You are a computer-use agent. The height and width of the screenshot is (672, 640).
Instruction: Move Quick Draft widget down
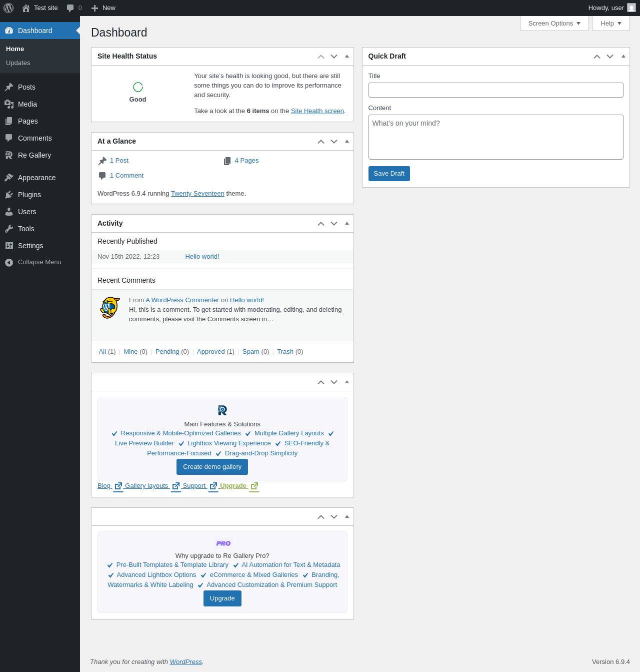610,57
